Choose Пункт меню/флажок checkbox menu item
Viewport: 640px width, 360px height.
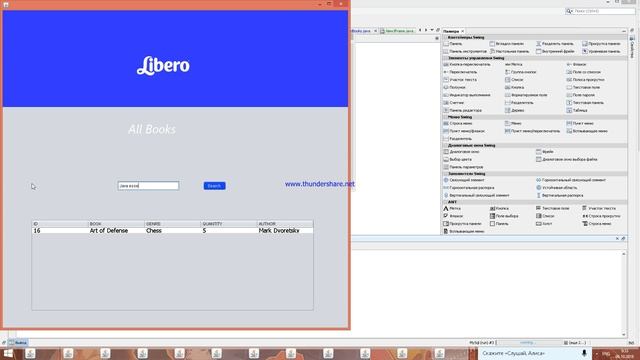pyautogui.click(x=464, y=131)
